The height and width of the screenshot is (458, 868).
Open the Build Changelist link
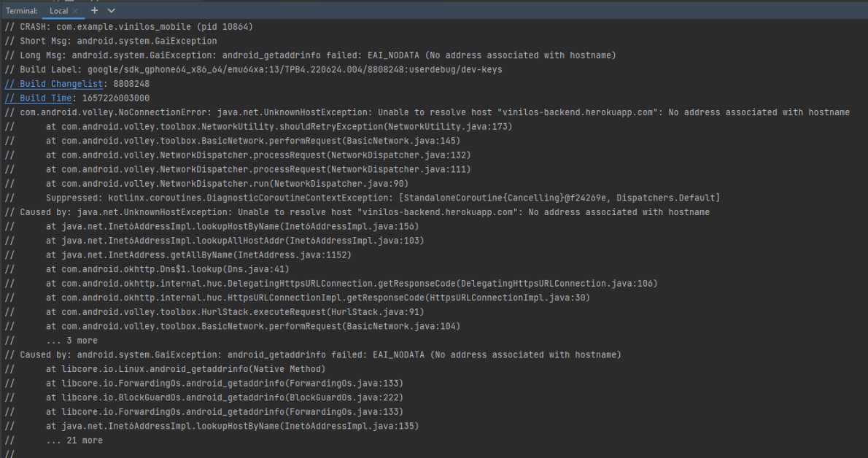(53, 83)
